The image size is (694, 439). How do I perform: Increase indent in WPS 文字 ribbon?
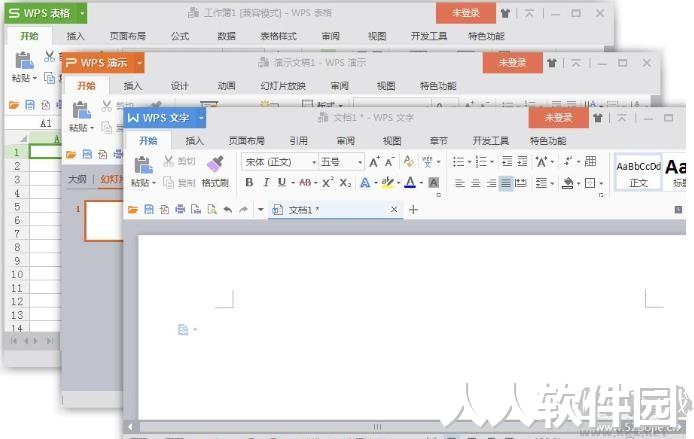(x=522, y=162)
